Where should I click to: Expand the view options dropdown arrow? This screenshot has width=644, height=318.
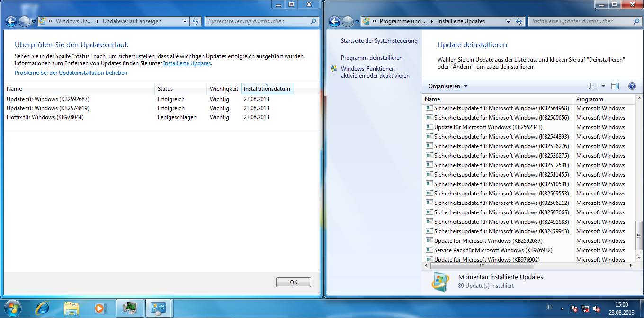click(603, 86)
